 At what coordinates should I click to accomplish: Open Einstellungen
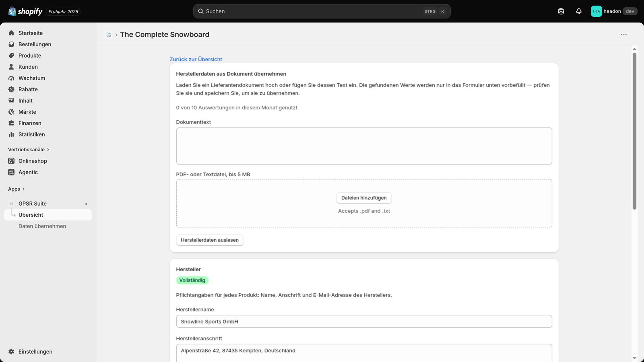click(48, 352)
